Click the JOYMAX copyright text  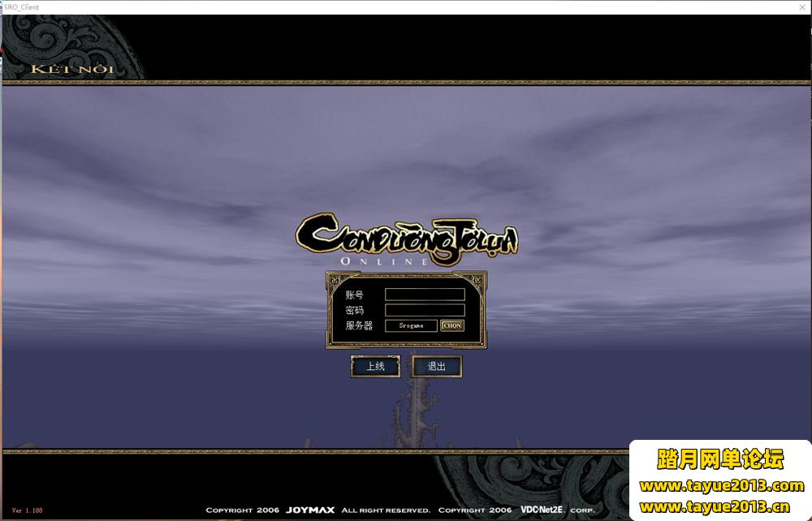[310, 510]
